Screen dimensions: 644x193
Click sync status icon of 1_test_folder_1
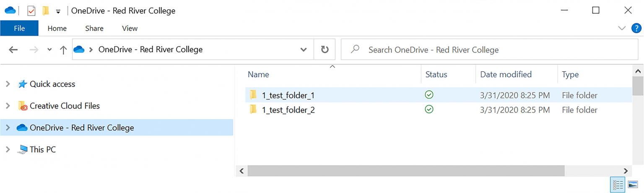(x=429, y=95)
